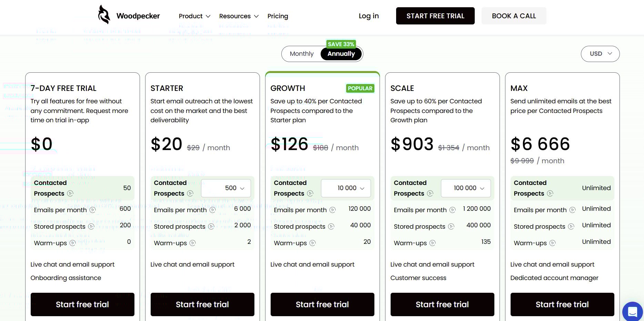Expand Growth plan 10 000 prospects dropdown
This screenshot has width=644, height=321.
pyautogui.click(x=346, y=188)
